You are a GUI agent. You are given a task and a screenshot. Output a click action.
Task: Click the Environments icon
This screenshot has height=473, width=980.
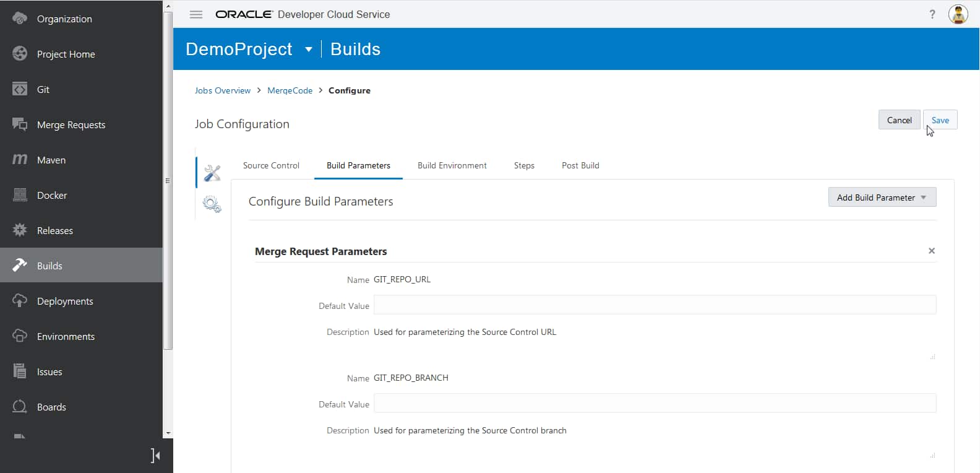pyautogui.click(x=20, y=336)
